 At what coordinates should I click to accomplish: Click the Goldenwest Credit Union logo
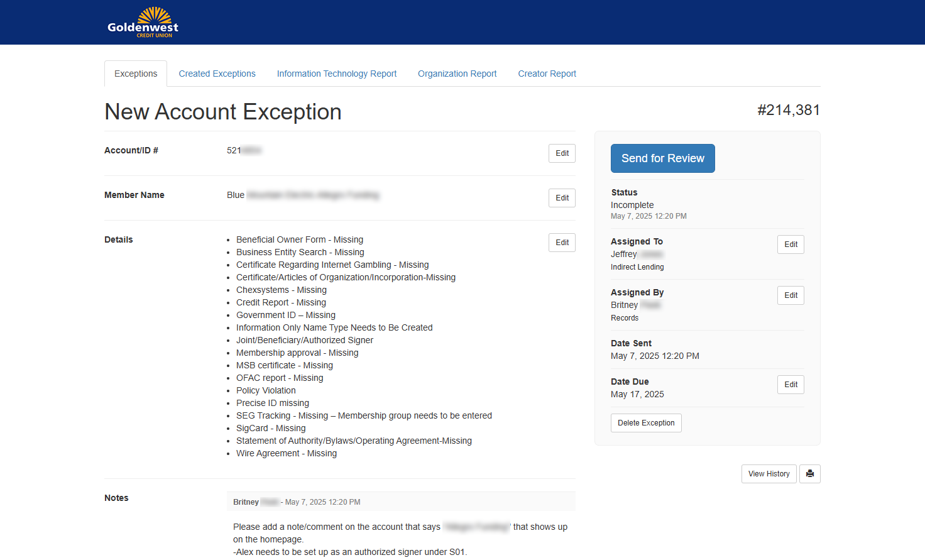143,22
